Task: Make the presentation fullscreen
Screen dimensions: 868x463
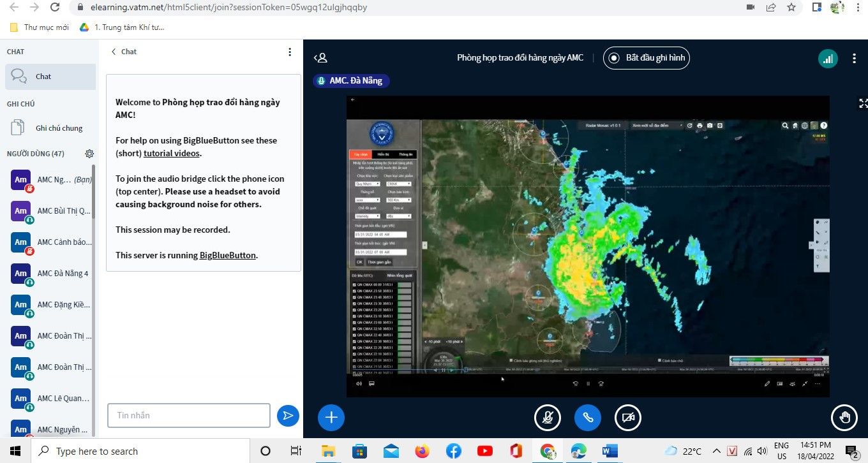Action: point(863,103)
